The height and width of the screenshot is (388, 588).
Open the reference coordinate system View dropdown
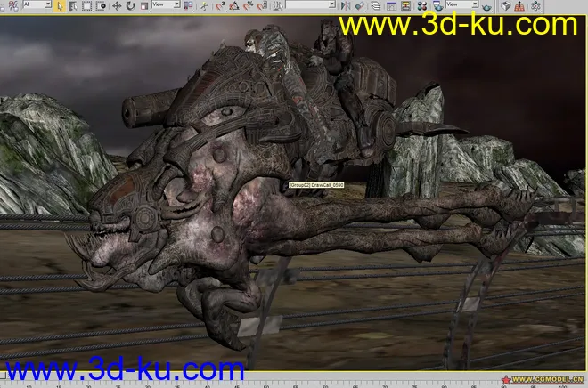click(x=166, y=4)
